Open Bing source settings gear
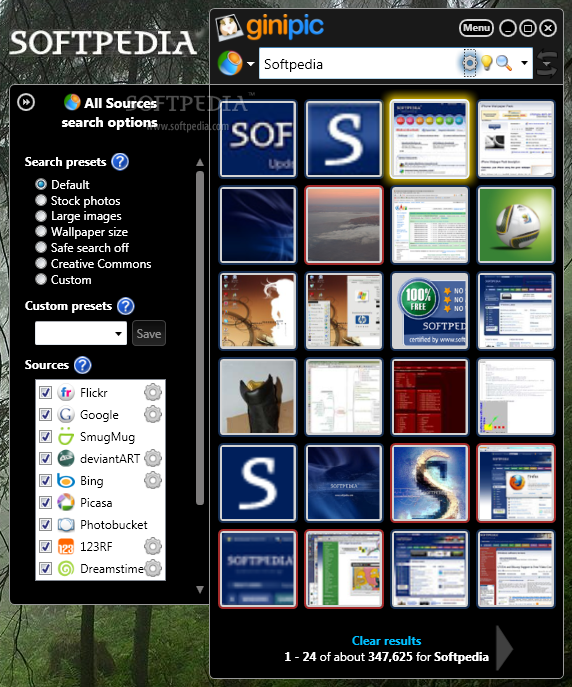The width and height of the screenshot is (572, 687). (153, 480)
